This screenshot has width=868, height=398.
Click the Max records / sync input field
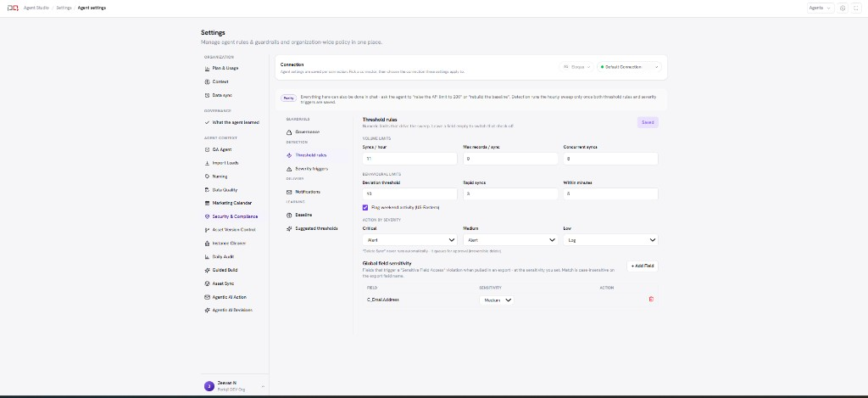pos(510,159)
